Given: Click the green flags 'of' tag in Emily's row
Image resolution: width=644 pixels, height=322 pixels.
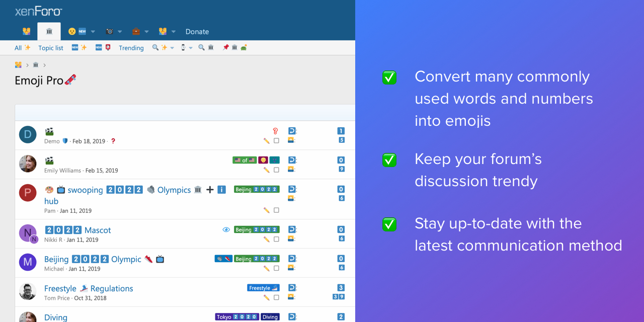Looking at the screenshot, I should tap(245, 160).
